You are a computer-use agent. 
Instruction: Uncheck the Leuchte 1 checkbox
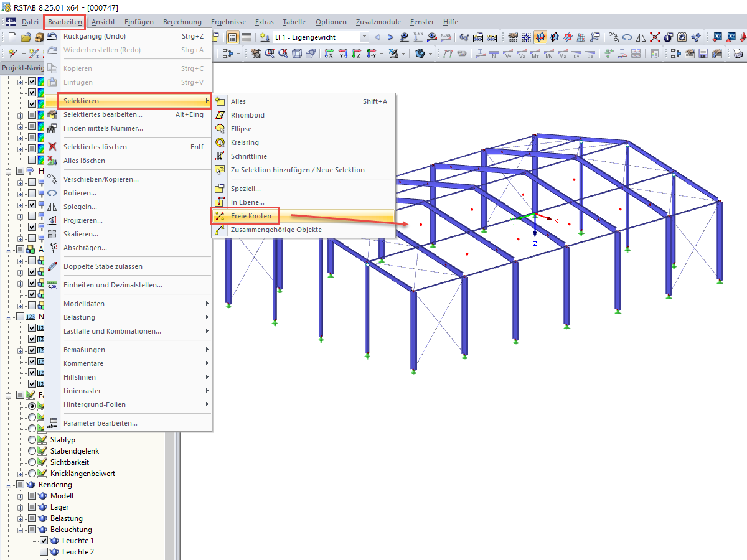pos(44,541)
